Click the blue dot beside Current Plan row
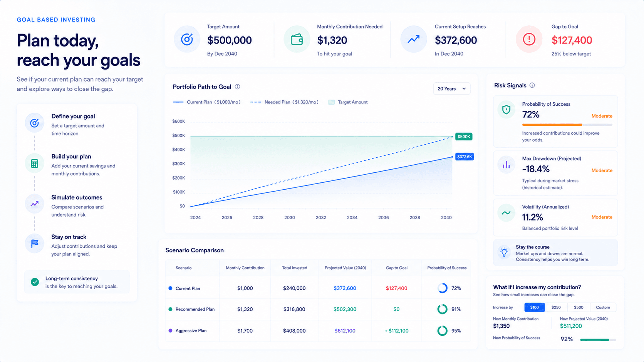Screen dimensions: 644x362 point(170,288)
